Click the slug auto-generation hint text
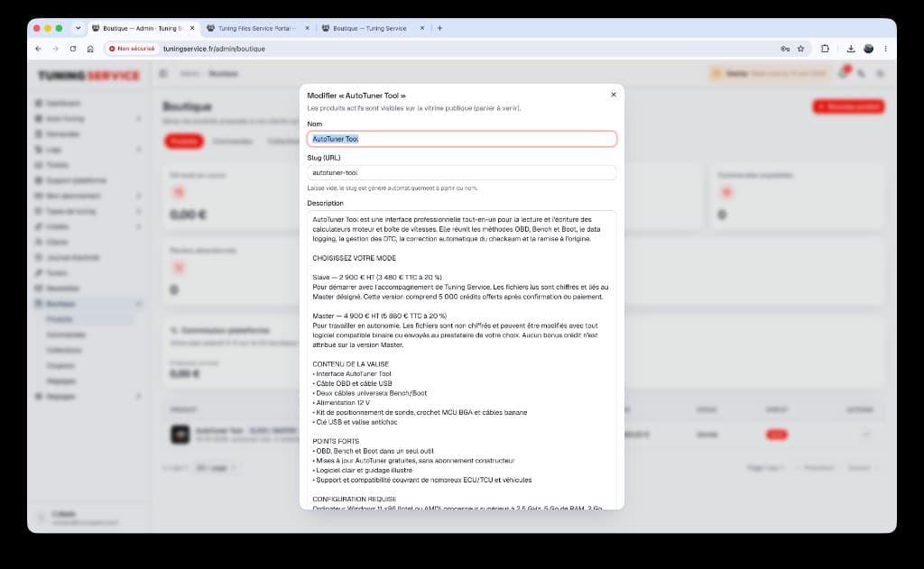Viewport: 924px width, 569px height. coord(392,188)
